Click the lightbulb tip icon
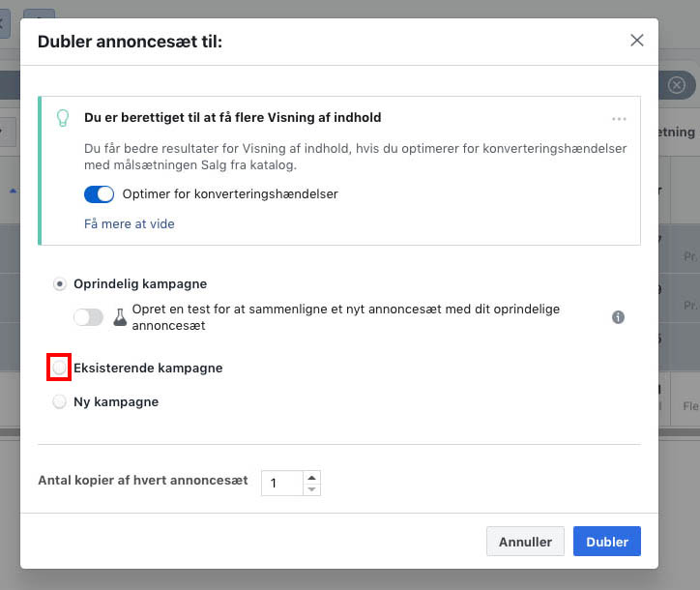 pyautogui.click(x=63, y=118)
